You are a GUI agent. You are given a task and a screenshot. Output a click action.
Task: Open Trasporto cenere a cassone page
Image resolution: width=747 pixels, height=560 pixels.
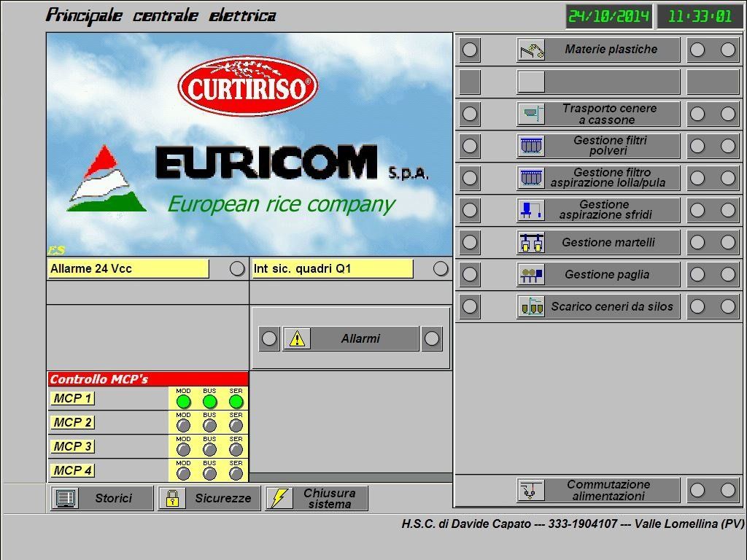point(598,114)
